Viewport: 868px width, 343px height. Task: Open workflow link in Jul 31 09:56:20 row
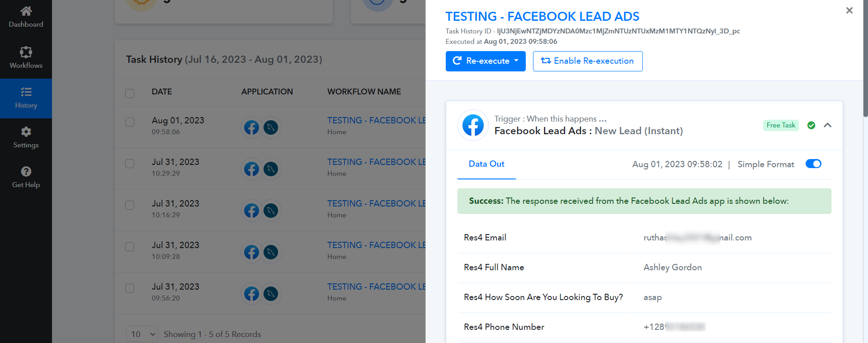(x=376, y=287)
